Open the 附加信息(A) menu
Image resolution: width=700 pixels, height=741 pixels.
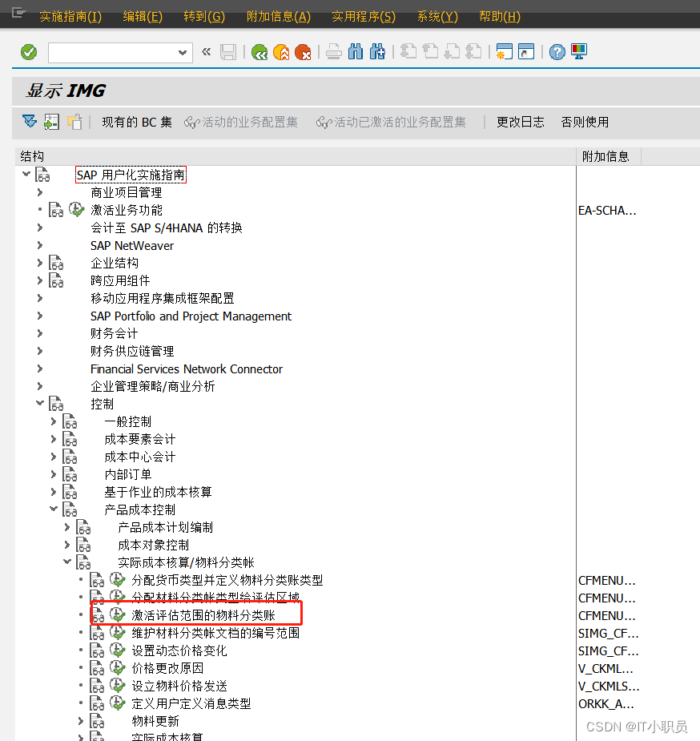point(279,17)
